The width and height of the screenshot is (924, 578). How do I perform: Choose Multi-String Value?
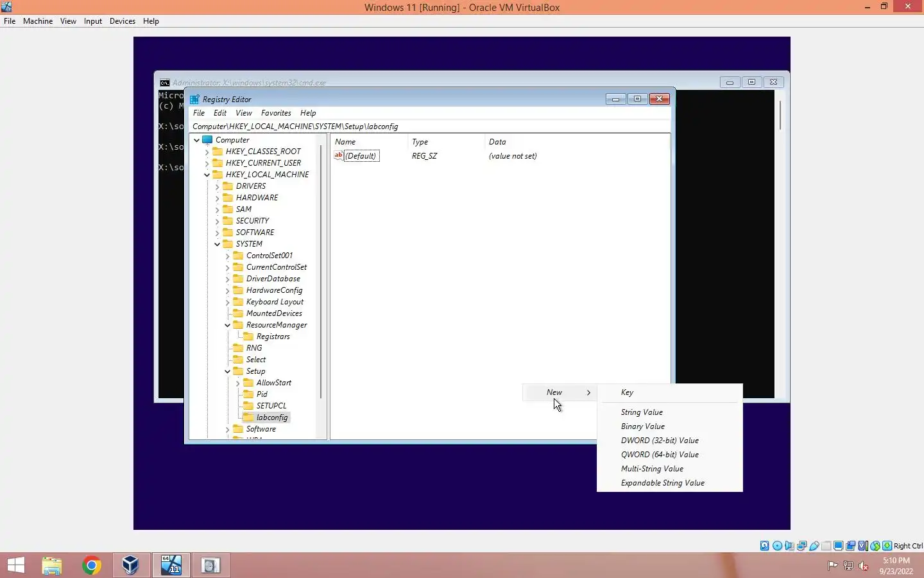pos(670,469)
